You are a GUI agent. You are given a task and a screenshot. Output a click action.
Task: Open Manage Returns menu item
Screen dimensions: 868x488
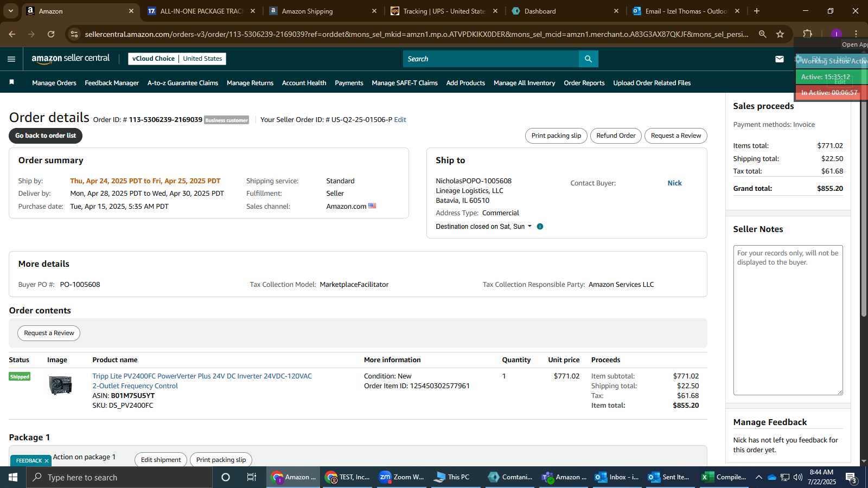tap(250, 83)
